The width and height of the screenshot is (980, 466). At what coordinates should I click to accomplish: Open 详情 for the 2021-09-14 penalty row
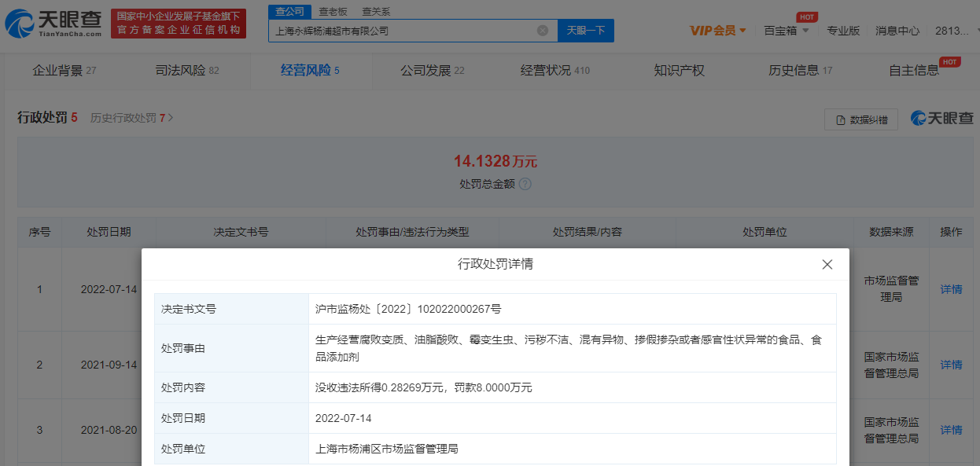point(951,365)
